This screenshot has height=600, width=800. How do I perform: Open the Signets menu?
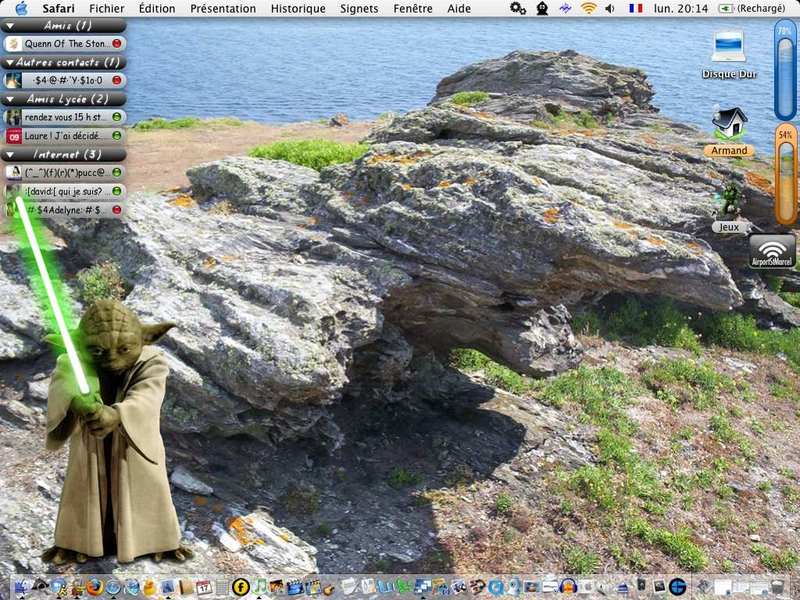[x=359, y=8]
